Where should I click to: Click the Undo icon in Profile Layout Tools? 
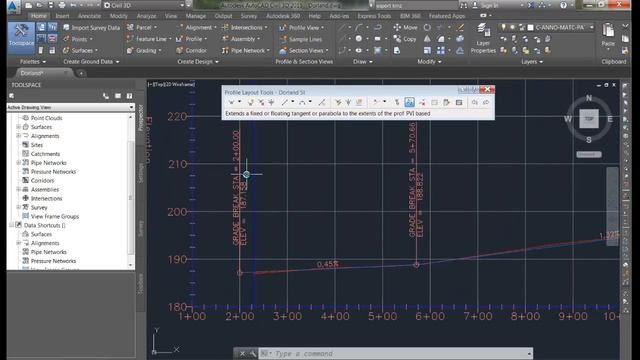[475, 102]
